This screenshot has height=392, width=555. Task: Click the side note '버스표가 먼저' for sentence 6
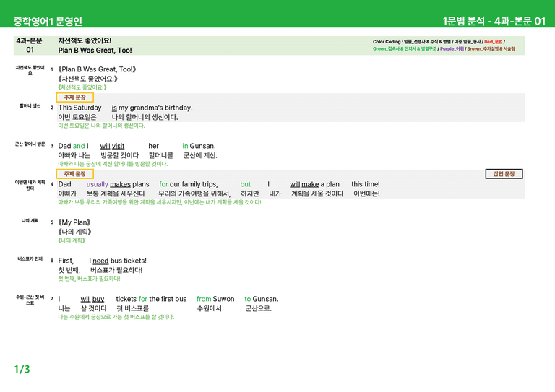pyautogui.click(x=30, y=258)
